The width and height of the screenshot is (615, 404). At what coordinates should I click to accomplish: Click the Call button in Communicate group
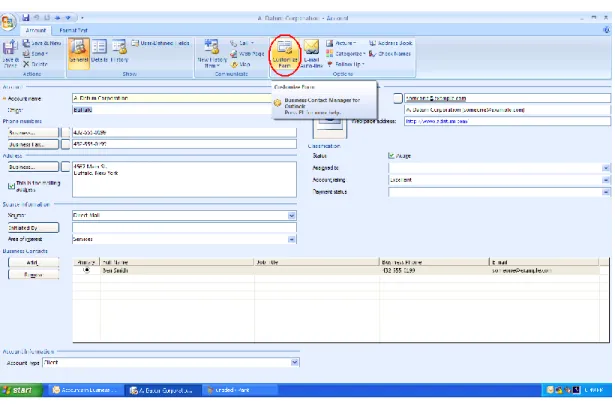[242, 43]
